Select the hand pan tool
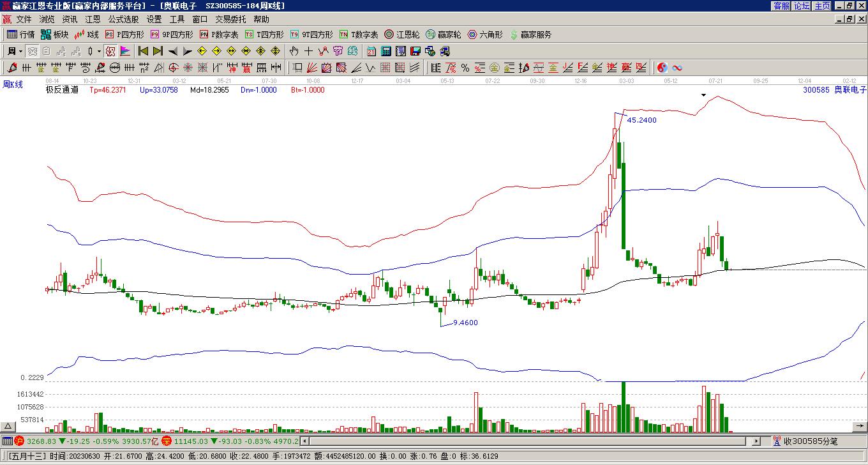 294,51
